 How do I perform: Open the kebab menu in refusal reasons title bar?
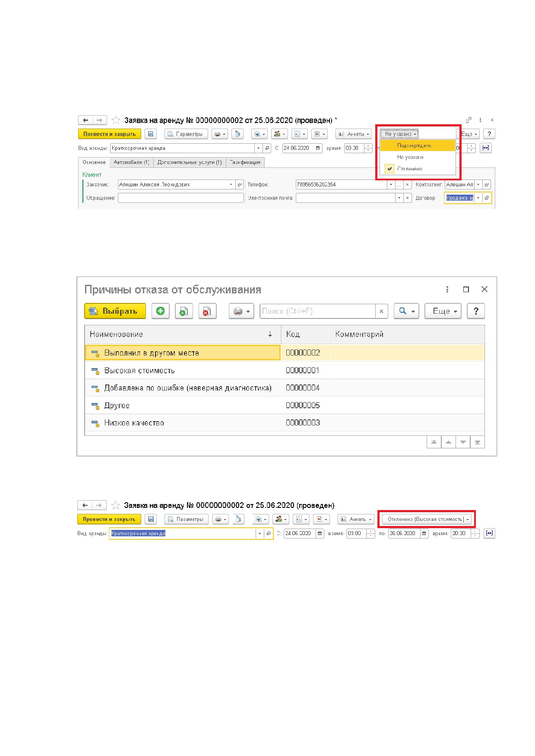pyautogui.click(x=447, y=289)
